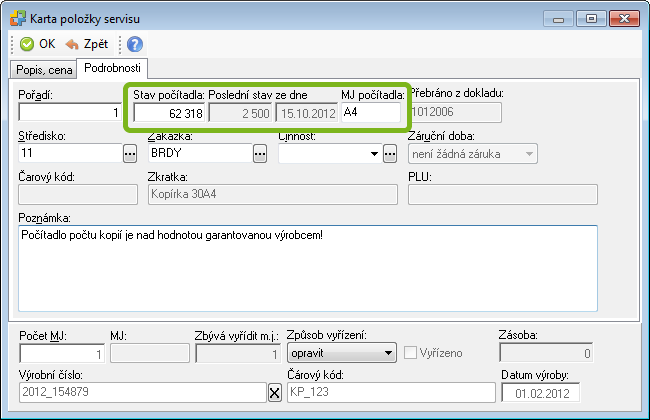Image resolution: width=650 pixels, height=420 pixels.
Task: Click the Zásoba field showing 0
Action: pos(546,353)
